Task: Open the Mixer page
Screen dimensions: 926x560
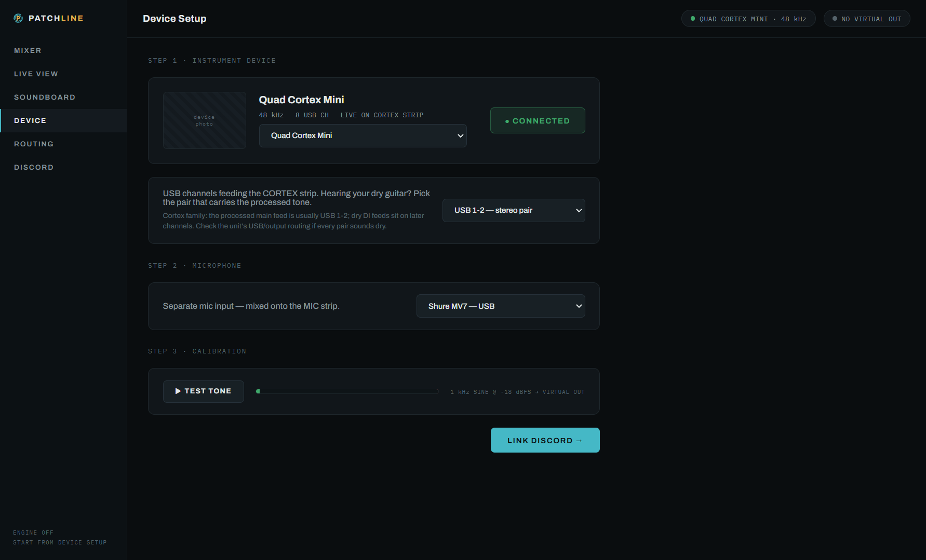Action: [63, 50]
